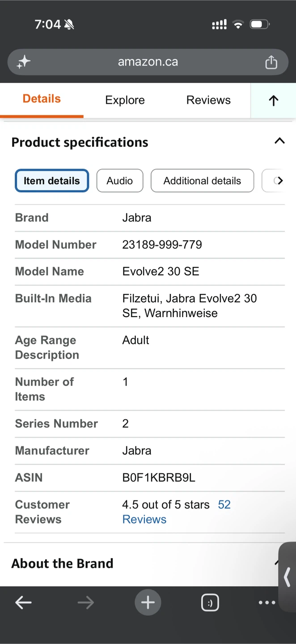This screenshot has width=296, height=644.
Task: Open the browser more-options menu
Action: coord(267,602)
